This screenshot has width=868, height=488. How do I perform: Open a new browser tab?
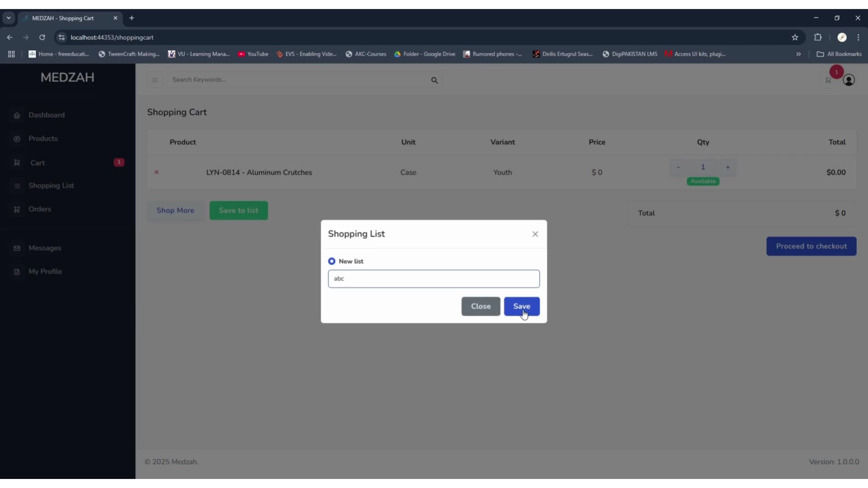click(132, 18)
